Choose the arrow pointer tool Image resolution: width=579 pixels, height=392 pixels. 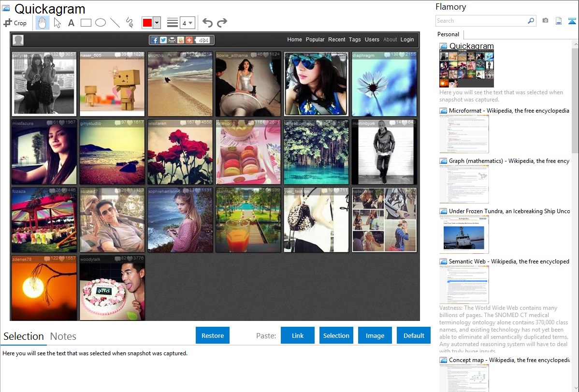57,23
